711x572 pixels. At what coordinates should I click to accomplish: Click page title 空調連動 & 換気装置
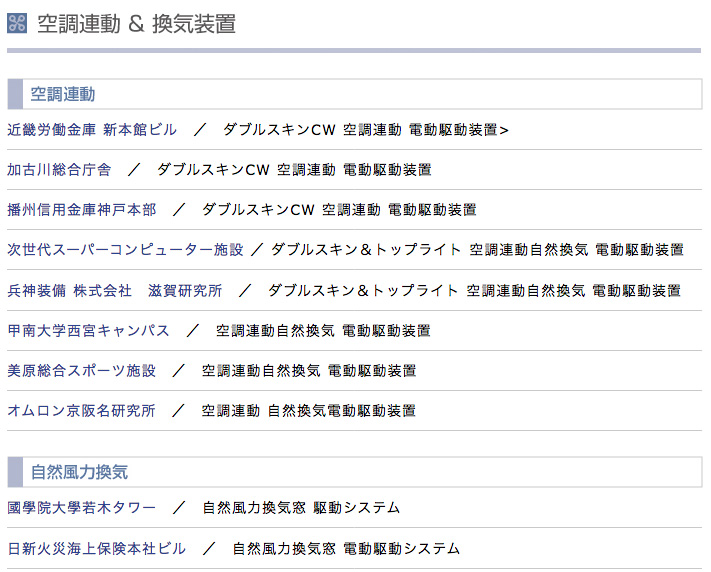(136, 24)
